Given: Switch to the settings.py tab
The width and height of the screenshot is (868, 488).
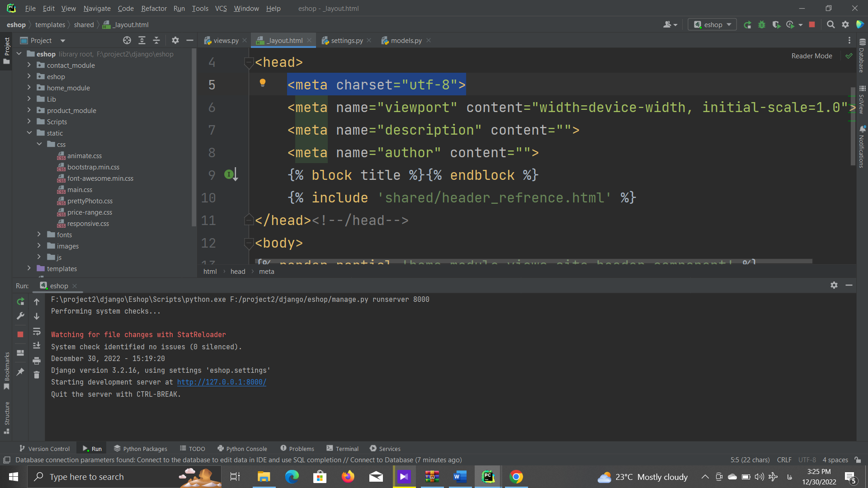Looking at the screenshot, I should point(346,40).
